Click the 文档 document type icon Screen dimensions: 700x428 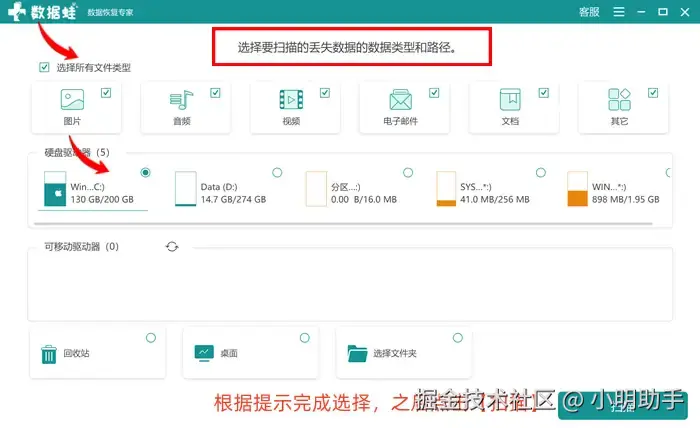510,100
